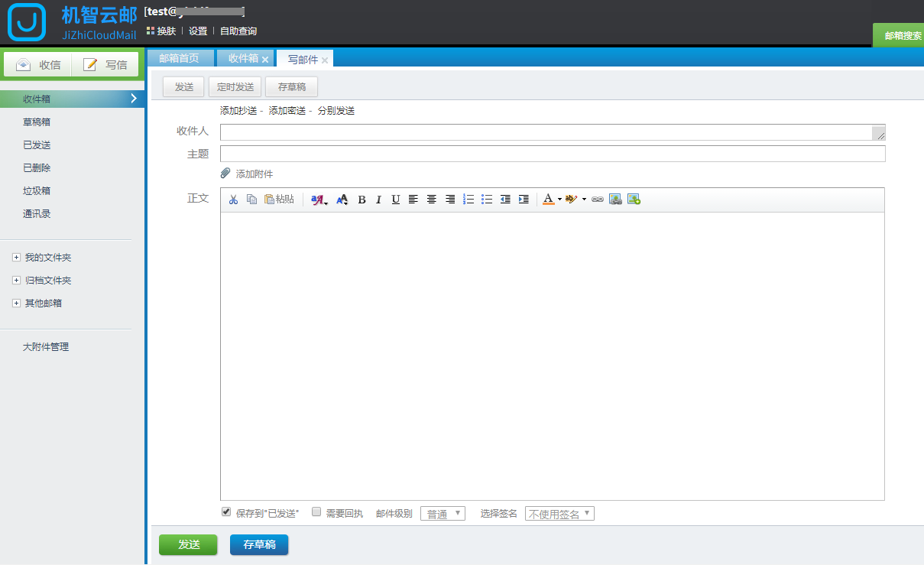Open the font color picker
924x565 pixels.
tap(549, 200)
